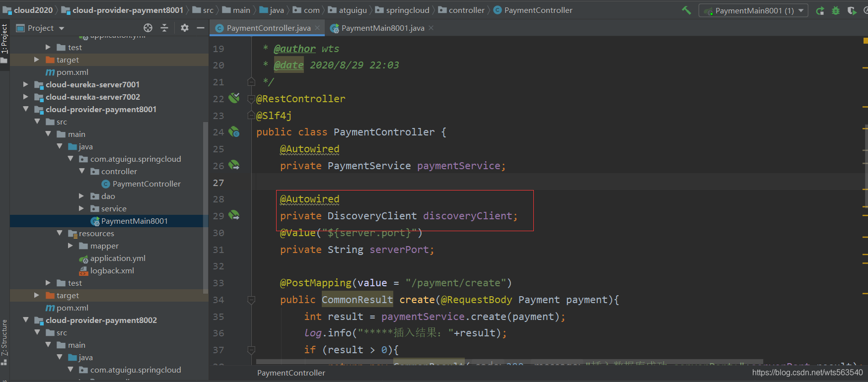Click the Run icon beside run configuration
Image resolution: width=868 pixels, height=382 pixels.
820,10
